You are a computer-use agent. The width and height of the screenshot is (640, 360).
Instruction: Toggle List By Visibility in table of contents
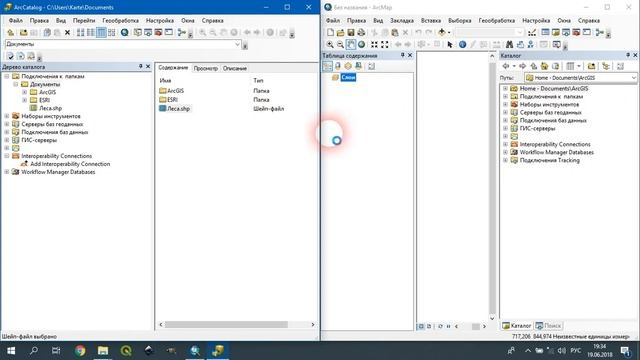pos(348,66)
